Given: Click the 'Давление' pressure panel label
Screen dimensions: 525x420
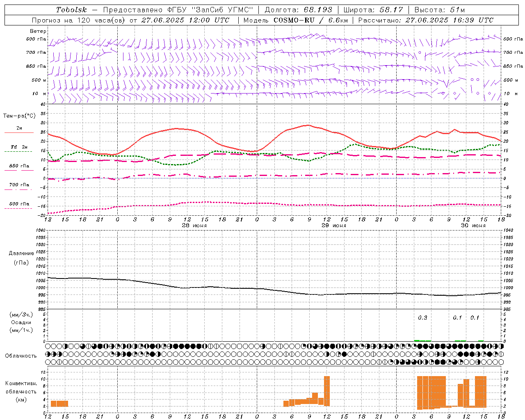Looking at the screenshot, I should pos(21,253).
